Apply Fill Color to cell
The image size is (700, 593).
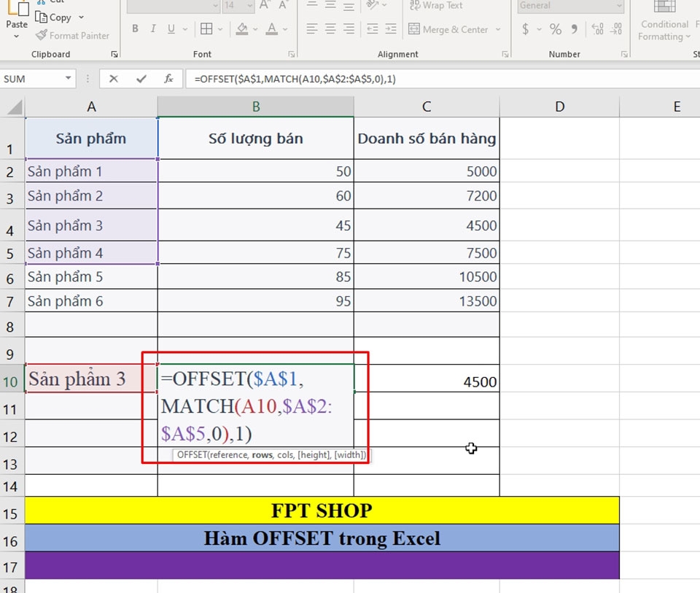click(242, 29)
